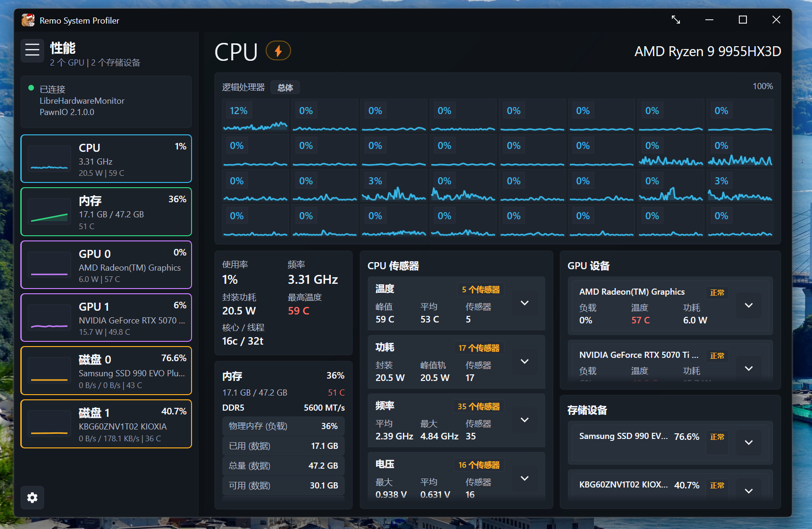Click 正常 status badge for KBG60ZNV1T02 KIOXIA
Viewport: 812px width, 529px height.
click(717, 485)
